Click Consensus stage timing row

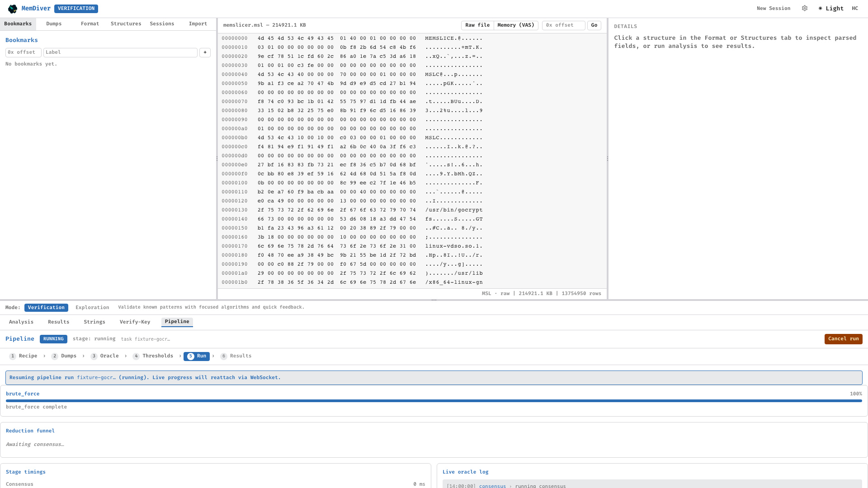(216, 484)
